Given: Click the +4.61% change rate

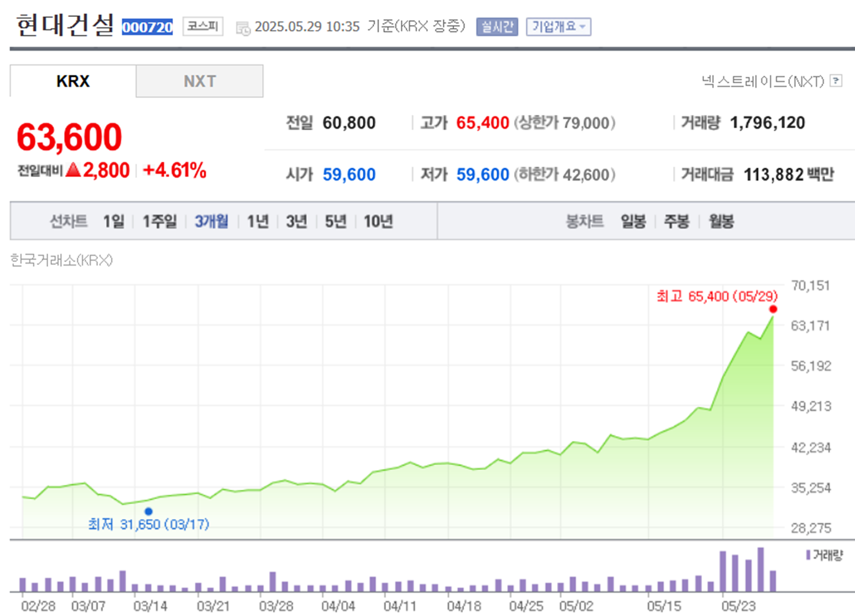Looking at the screenshot, I should click(175, 170).
